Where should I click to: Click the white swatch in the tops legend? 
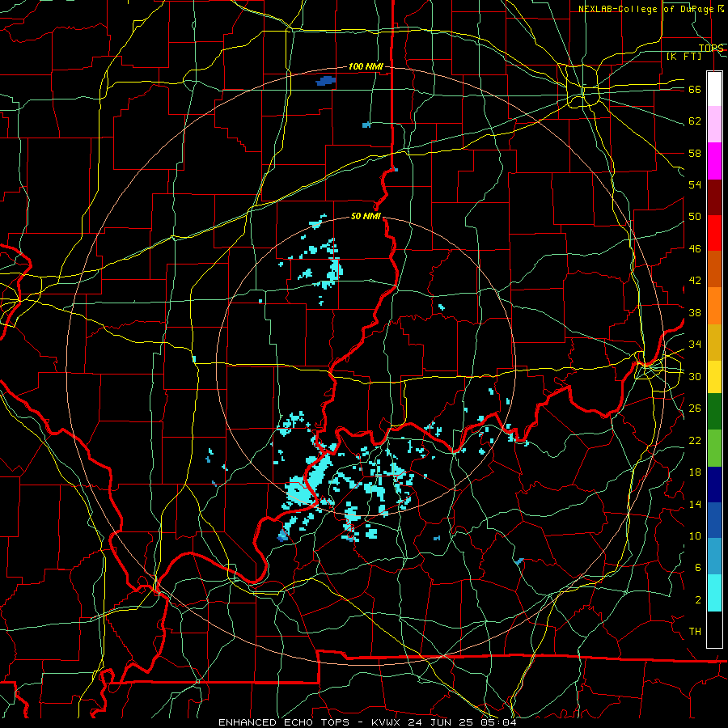714,89
